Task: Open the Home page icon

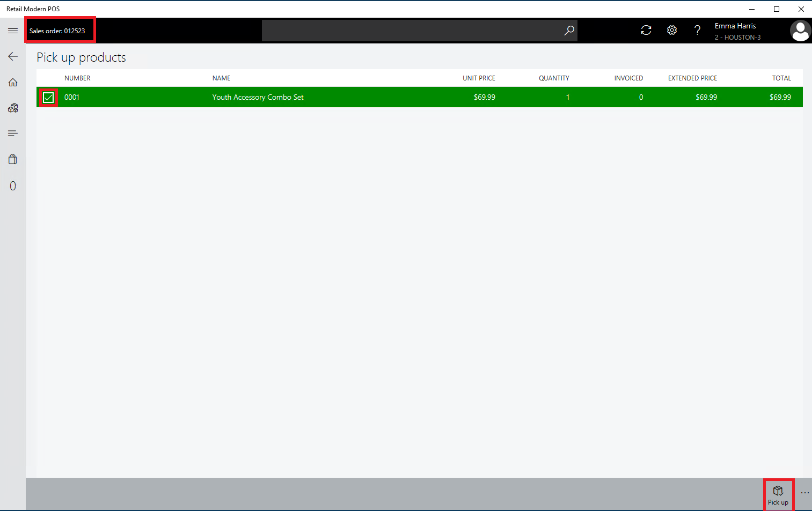Action: [x=13, y=82]
